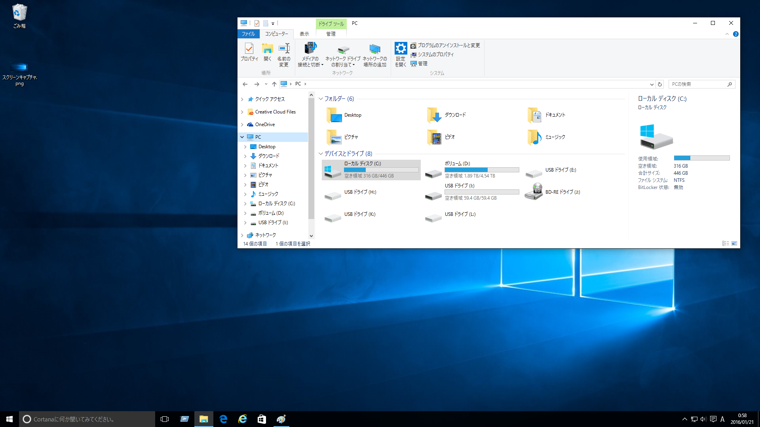This screenshot has height=427, width=760.
Task: Select USB ドライブ (L:) in main pane
Action: pyautogui.click(x=450, y=215)
